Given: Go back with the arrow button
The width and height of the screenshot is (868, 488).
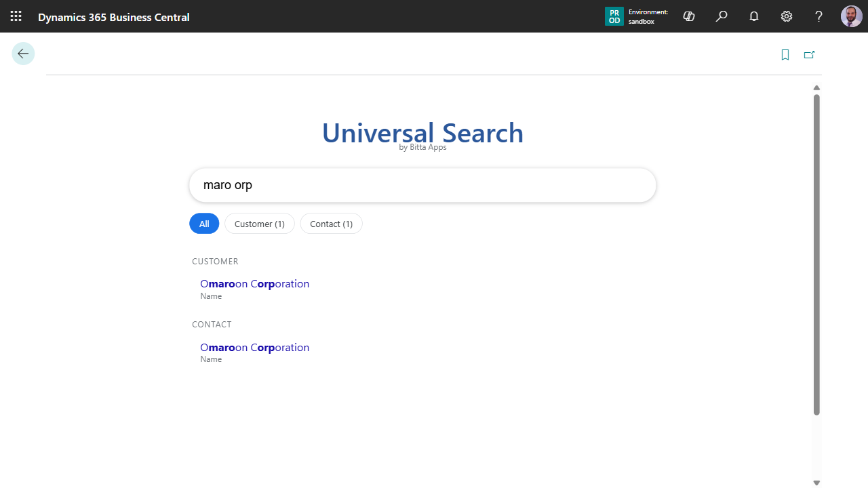Looking at the screenshot, I should [23, 54].
